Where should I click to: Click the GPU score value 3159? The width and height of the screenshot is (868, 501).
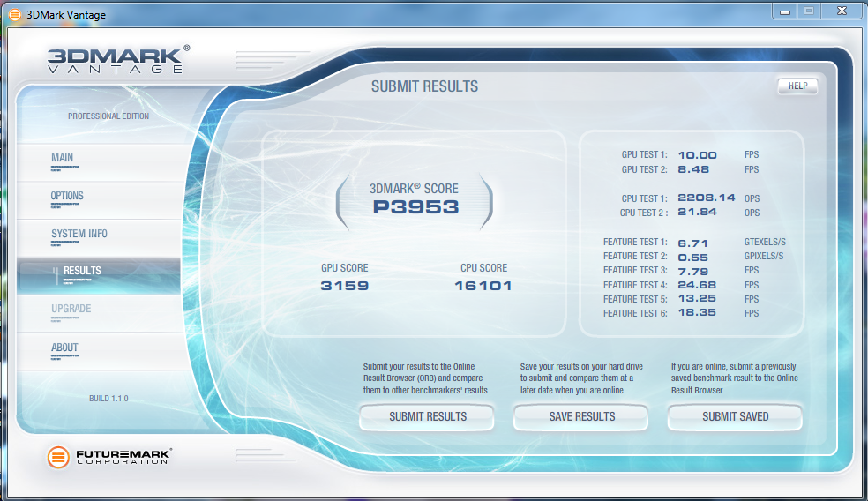tap(345, 286)
